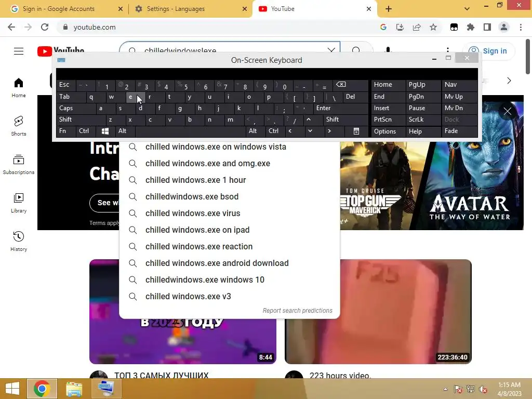Click the Sign in button on YouTube

tap(488, 51)
